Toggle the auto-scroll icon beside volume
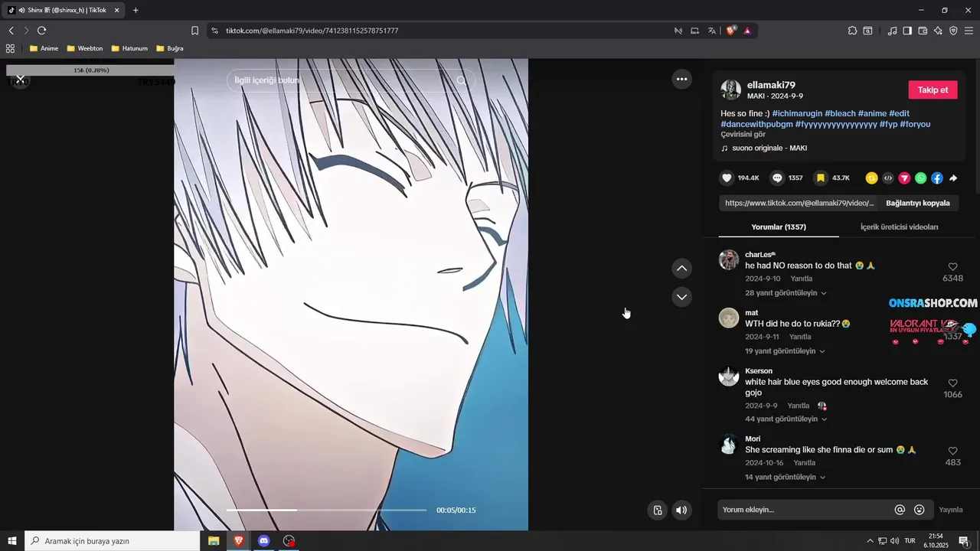Viewport: 980px width, 551px height. [x=657, y=510]
